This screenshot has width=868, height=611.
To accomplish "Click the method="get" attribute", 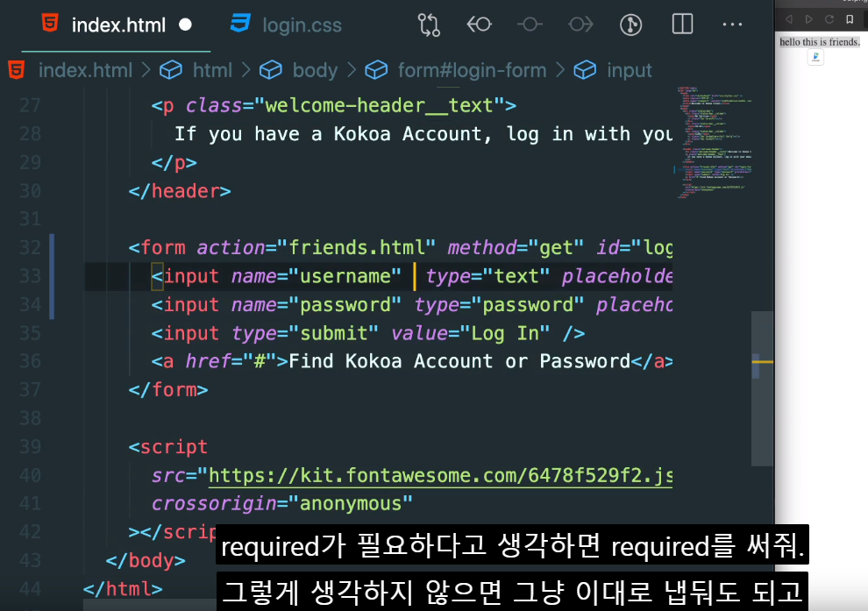I will [516, 247].
